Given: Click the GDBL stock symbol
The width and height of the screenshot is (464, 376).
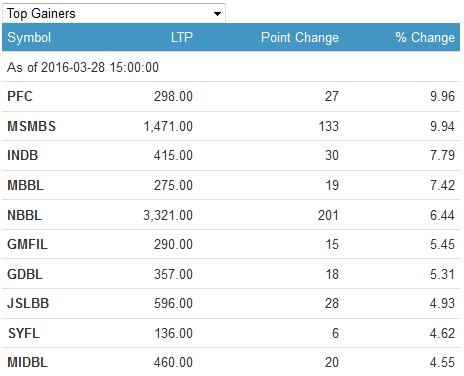Looking at the screenshot, I should click(x=25, y=274).
